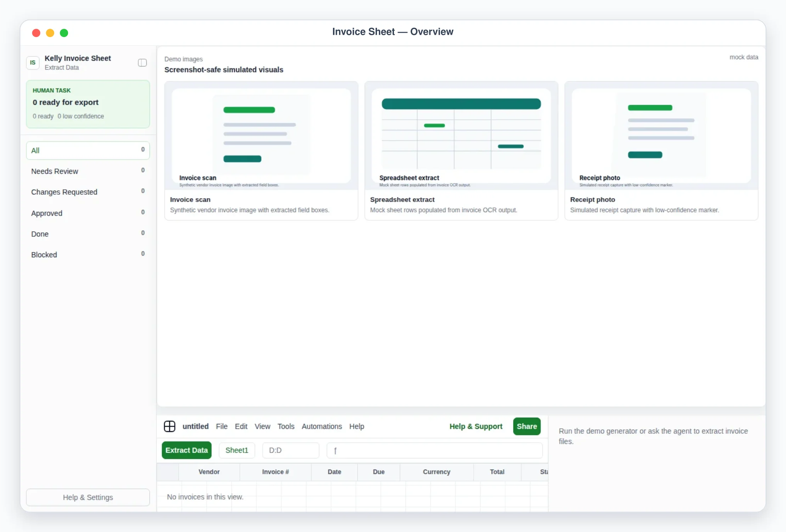The image size is (786, 532).
Task: Click the spreadsheet grid app icon
Action: coord(170,426)
